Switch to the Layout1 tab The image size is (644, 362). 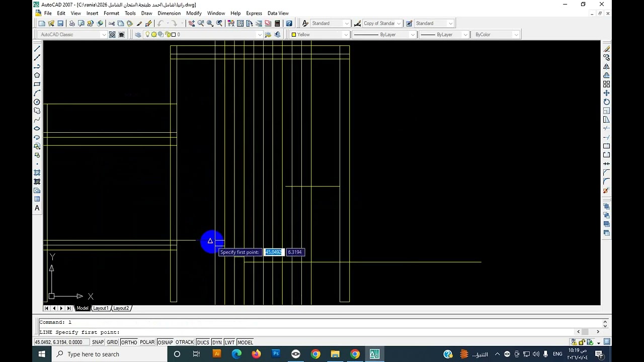[101, 308]
